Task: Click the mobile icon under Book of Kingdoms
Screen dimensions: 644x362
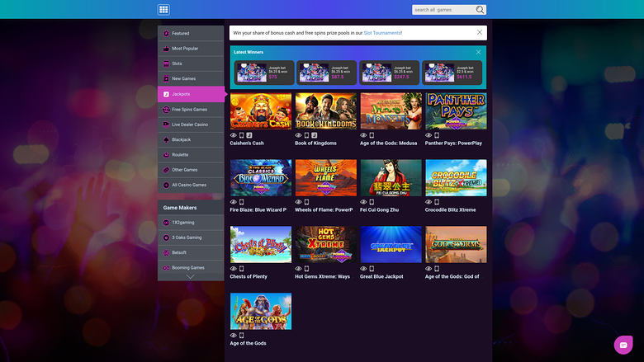Action: 306,135
